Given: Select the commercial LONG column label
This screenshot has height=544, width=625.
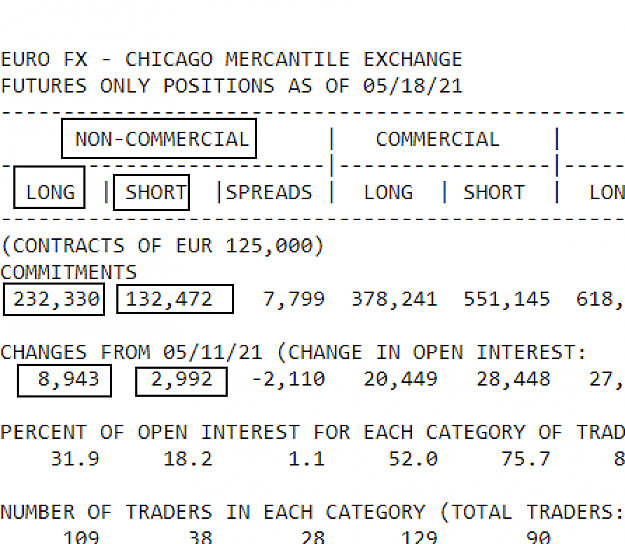Looking at the screenshot, I should pos(388,192).
